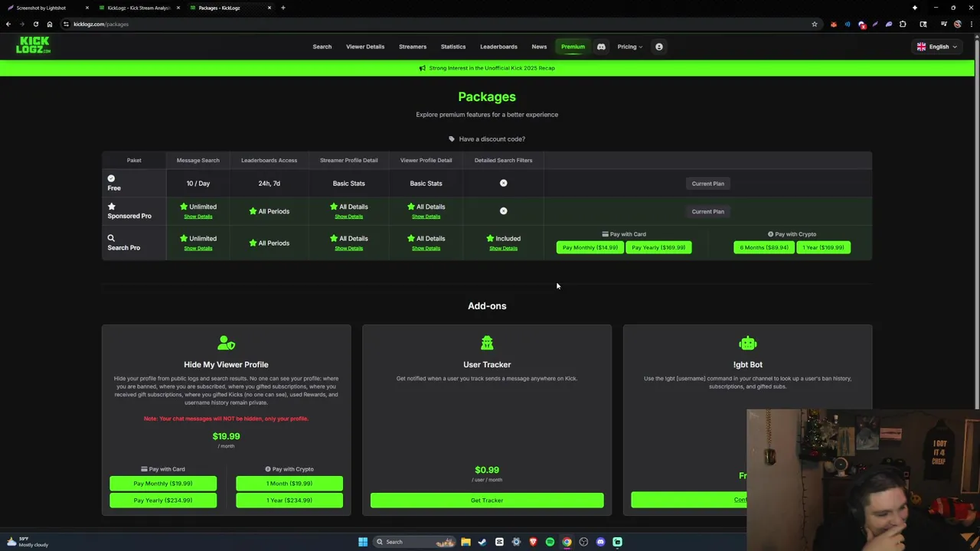
Task: Click Current Plan in the Sponsored Pro row
Action: tap(707, 211)
